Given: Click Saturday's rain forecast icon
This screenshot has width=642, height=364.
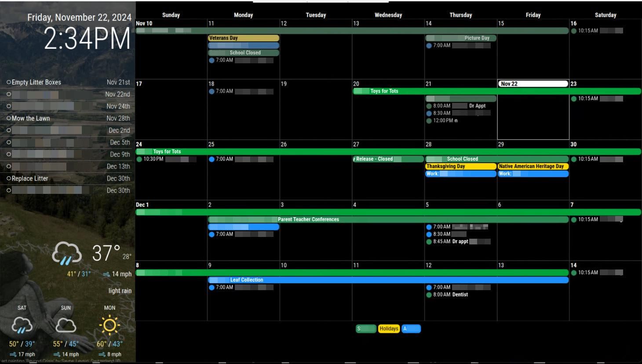Looking at the screenshot, I should pyautogui.click(x=22, y=326).
